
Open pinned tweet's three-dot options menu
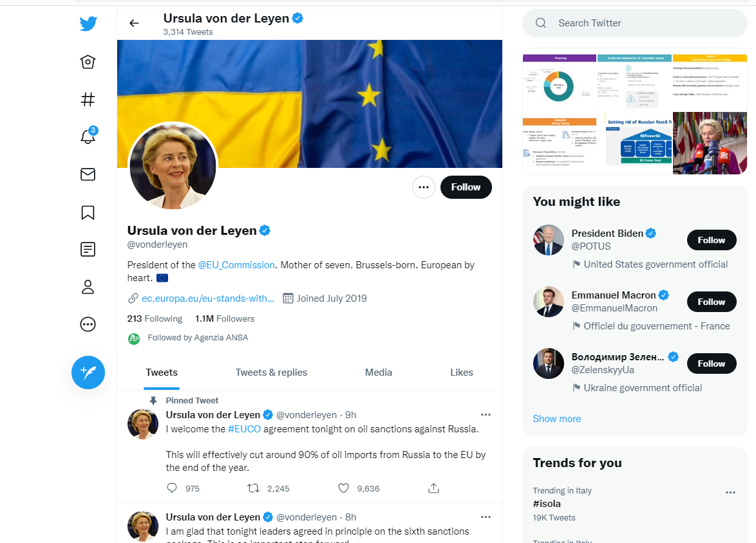pos(486,414)
